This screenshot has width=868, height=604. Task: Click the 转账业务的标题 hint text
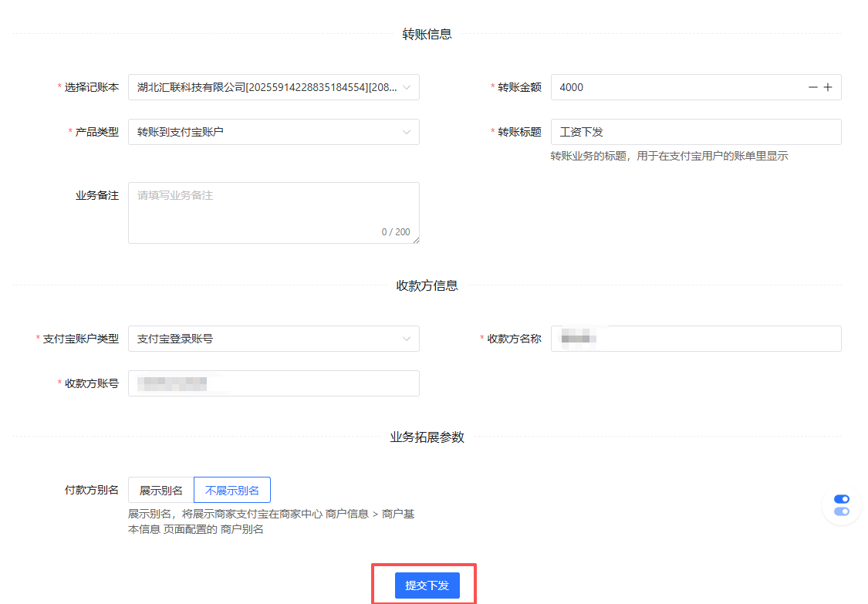[669, 156]
